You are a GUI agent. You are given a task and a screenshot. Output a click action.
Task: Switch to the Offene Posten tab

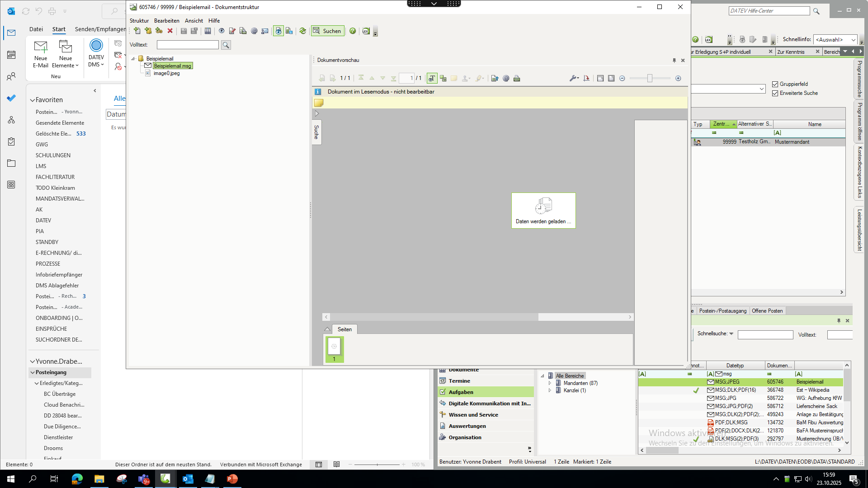pos(767,311)
